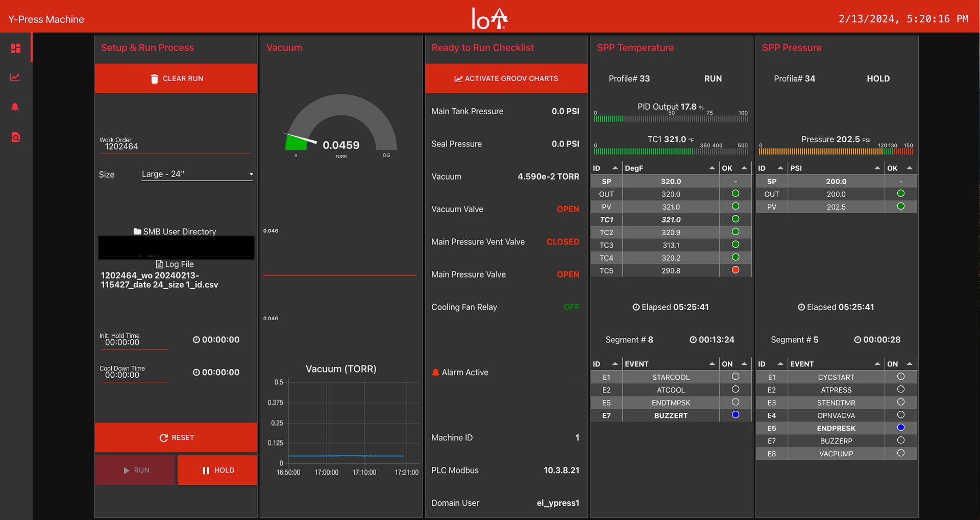The width and height of the screenshot is (980, 520).
Task: Open the alarm bell icon in the sidebar
Action: 15,107
